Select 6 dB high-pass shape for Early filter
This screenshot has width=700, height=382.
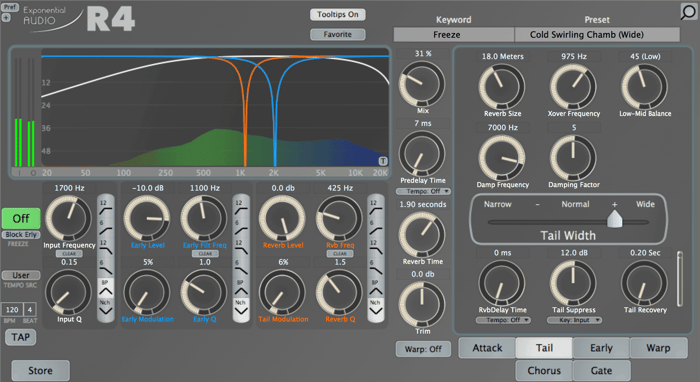click(x=241, y=227)
